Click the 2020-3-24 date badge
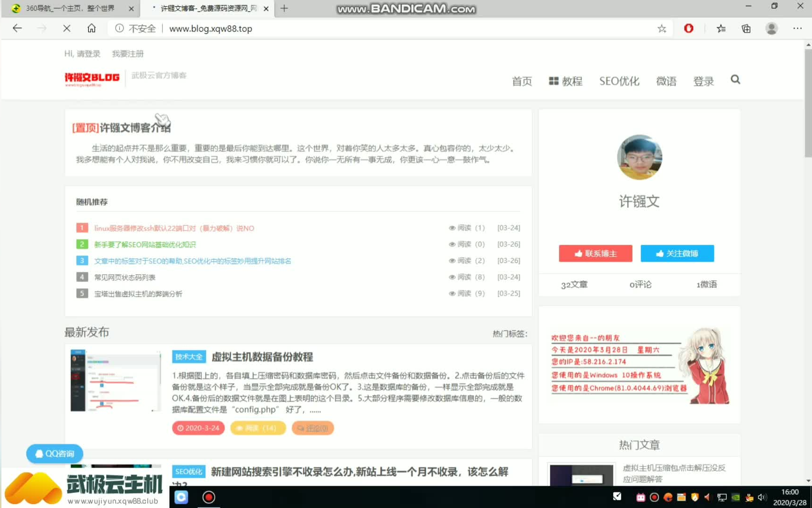Viewport: 812px width, 508px height. (198, 428)
